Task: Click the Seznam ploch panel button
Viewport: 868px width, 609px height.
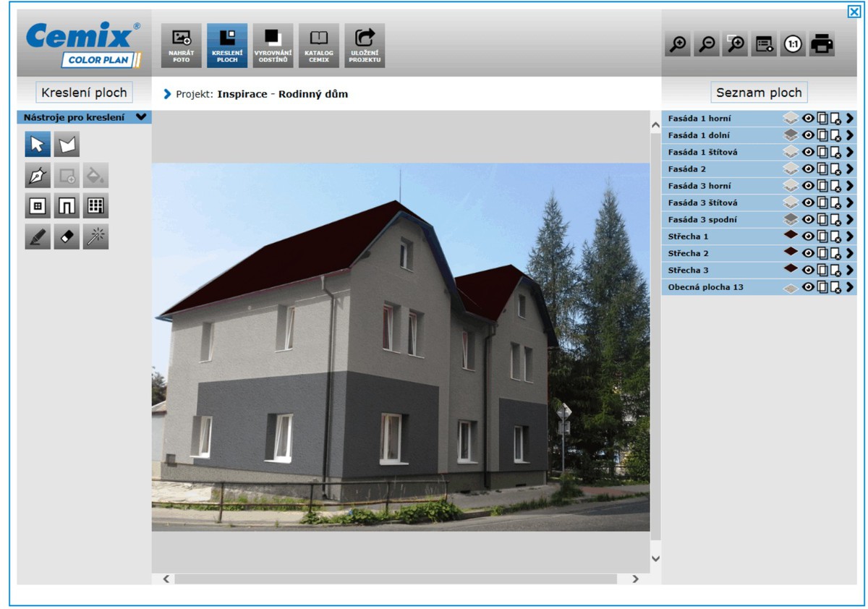Action: point(759,93)
